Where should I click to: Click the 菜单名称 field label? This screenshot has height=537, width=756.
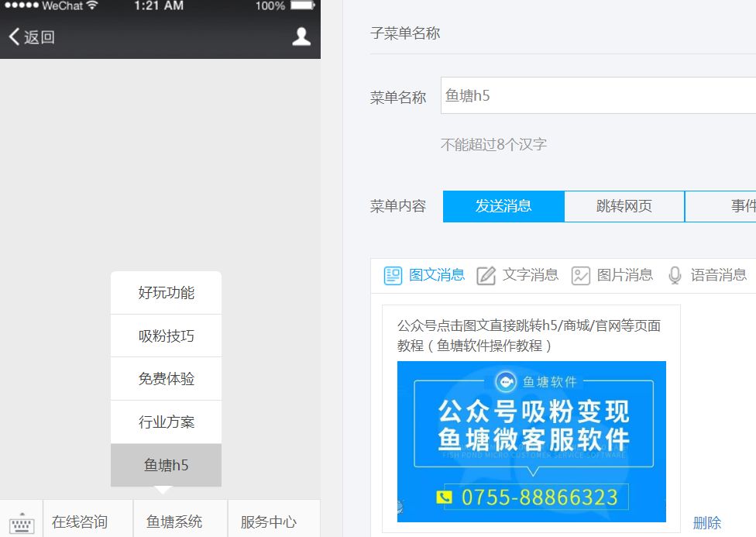(398, 98)
